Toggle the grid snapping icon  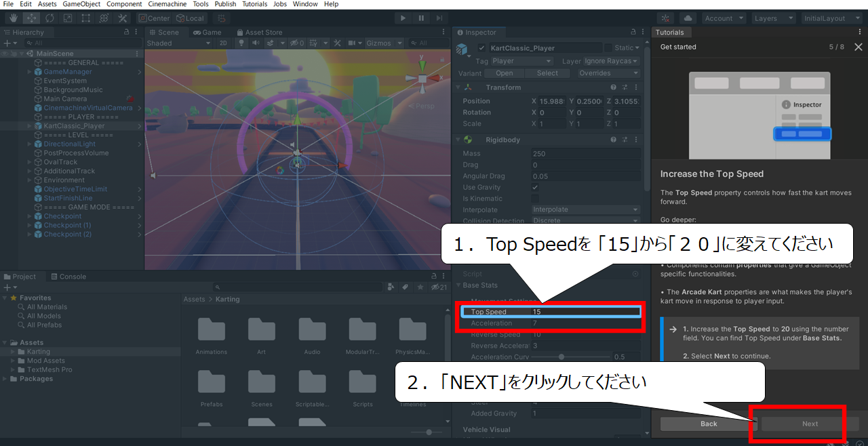click(222, 18)
